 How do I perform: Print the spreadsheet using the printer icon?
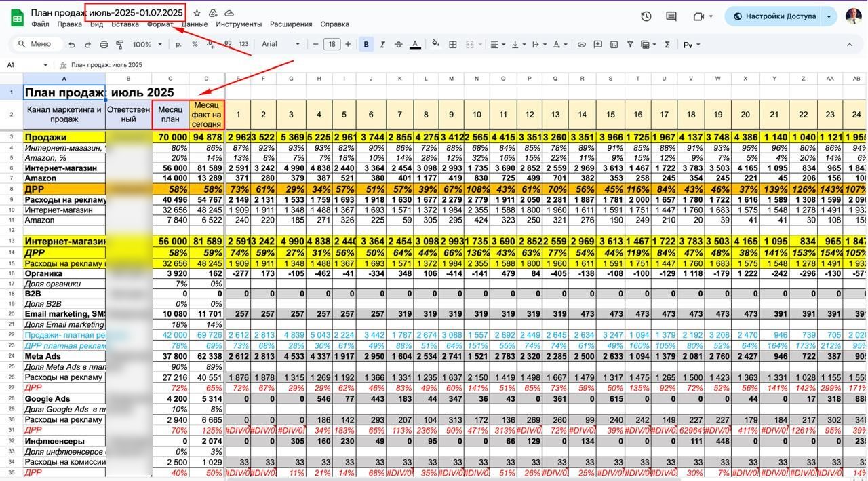(x=104, y=45)
